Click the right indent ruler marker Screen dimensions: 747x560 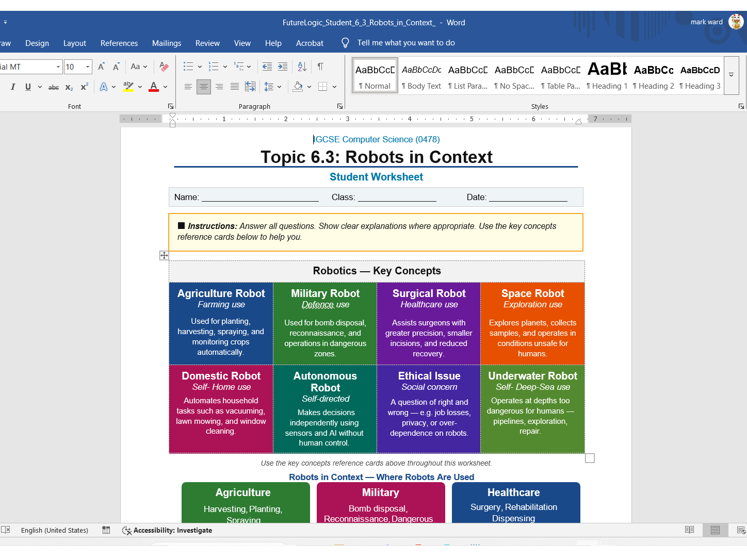pyautogui.click(x=578, y=122)
